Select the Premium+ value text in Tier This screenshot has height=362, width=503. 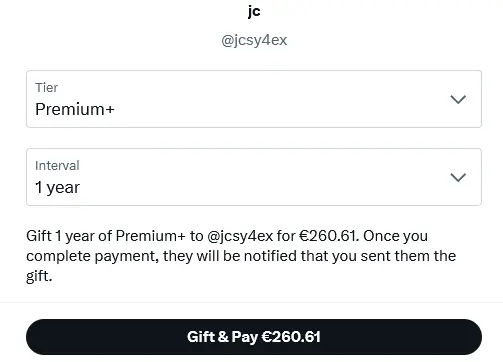tap(75, 109)
